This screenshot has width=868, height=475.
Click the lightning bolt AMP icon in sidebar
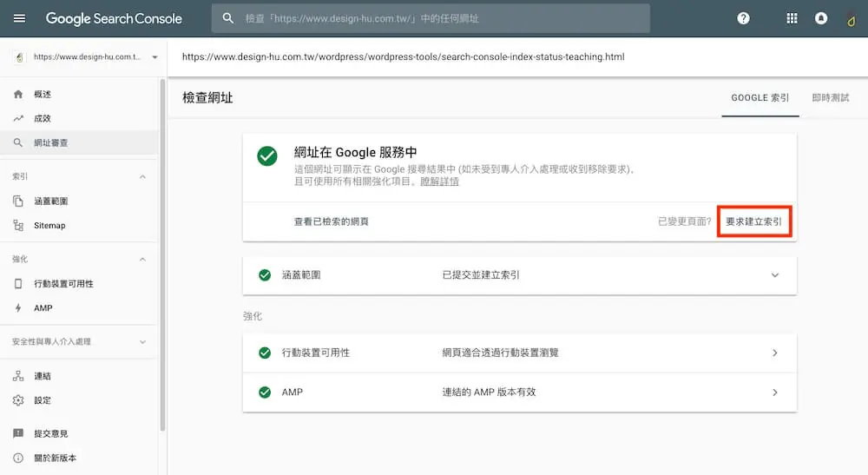tap(18, 307)
